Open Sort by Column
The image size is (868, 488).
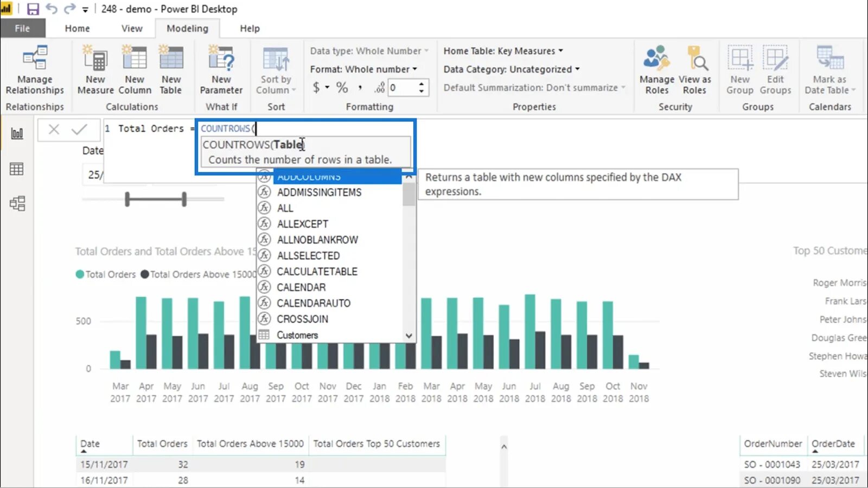pyautogui.click(x=276, y=70)
